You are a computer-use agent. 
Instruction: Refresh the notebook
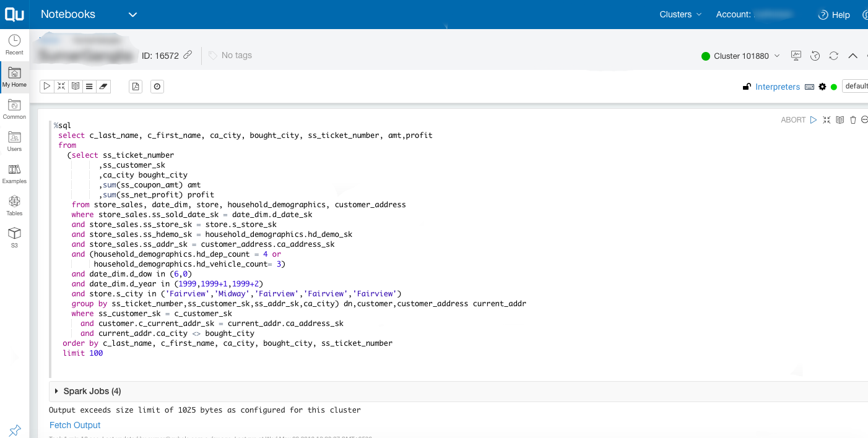click(x=834, y=56)
